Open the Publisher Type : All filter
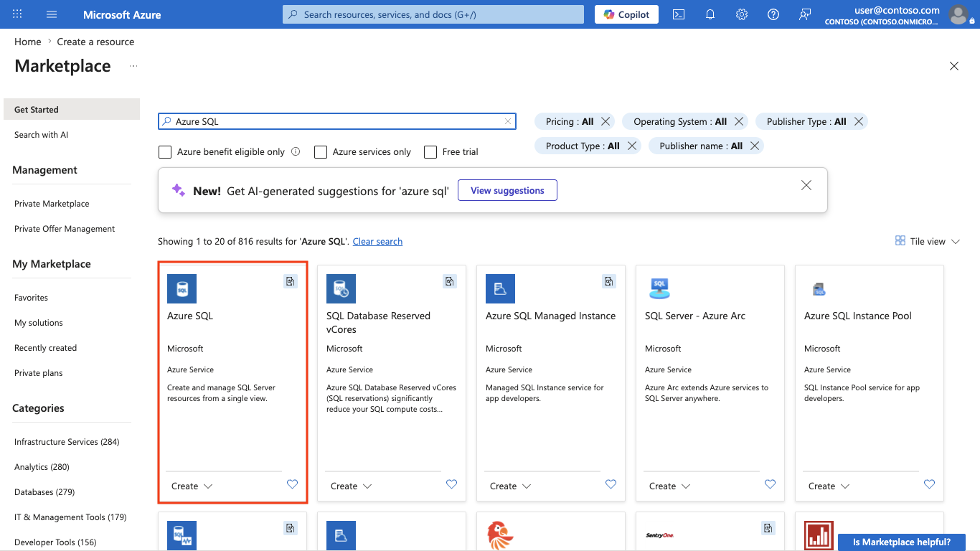The width and height of the screenshot is (980, 551). pos(806,121)
